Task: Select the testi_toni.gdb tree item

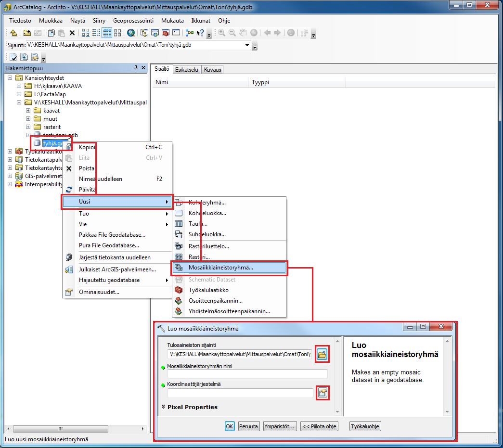Action: (x=60, y=135)
